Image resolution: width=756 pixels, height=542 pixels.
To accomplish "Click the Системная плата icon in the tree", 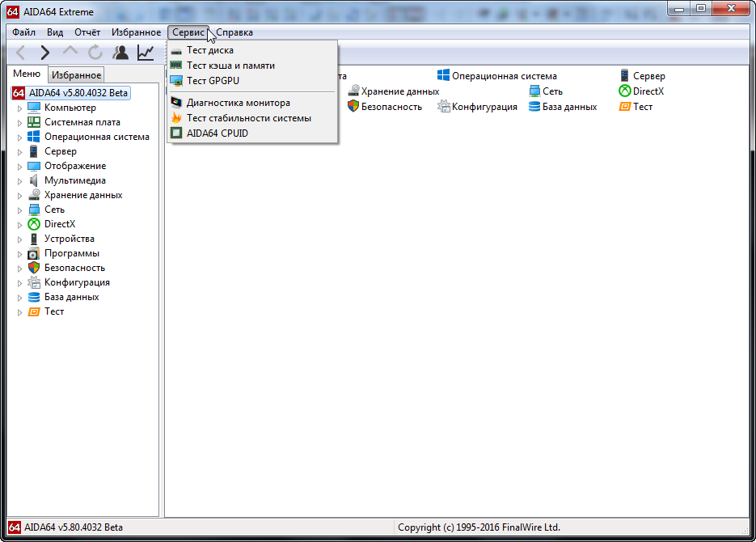I will pos(34,121).
